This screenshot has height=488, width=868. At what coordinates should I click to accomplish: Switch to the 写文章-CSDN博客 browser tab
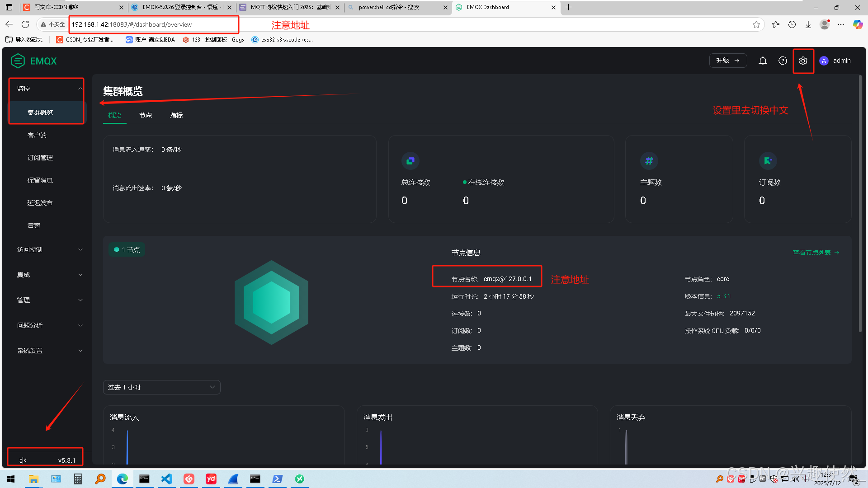pos(73,7)
